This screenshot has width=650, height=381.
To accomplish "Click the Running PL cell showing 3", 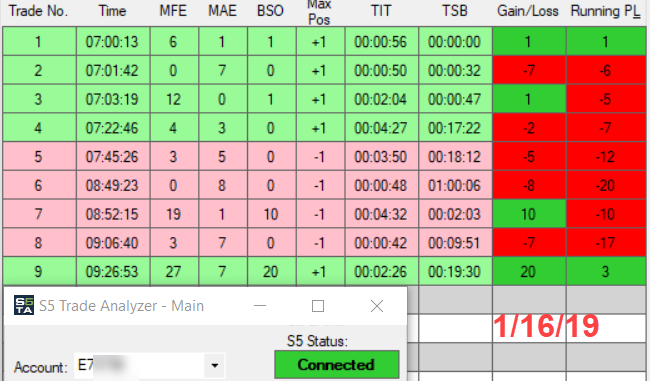I will point(606,272).
